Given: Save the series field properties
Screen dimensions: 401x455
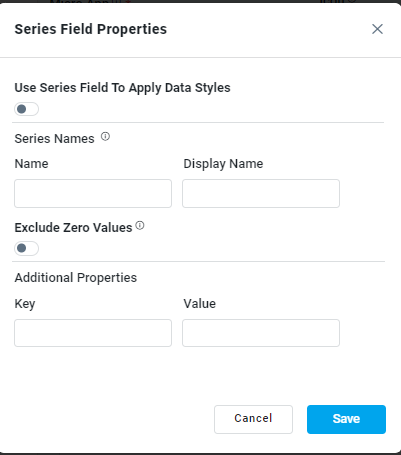Looking at the screenshot, I should pos(346,419).
